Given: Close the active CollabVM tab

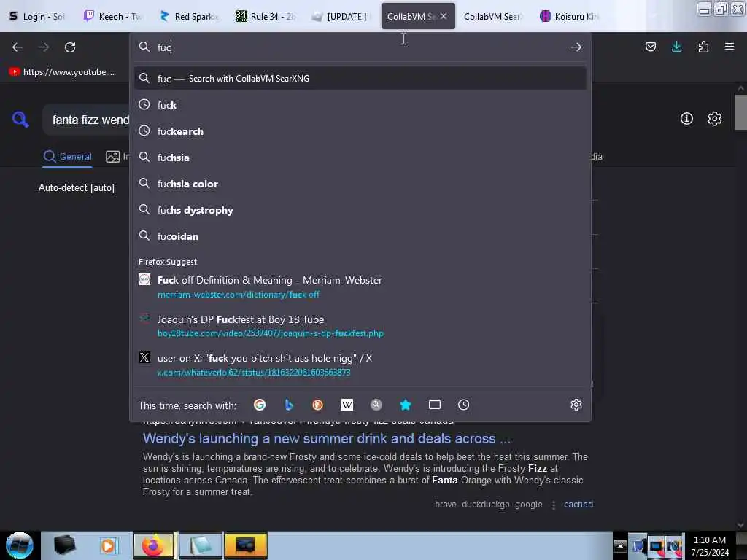Looking at the screenshot, I should (x=444, y=16).
